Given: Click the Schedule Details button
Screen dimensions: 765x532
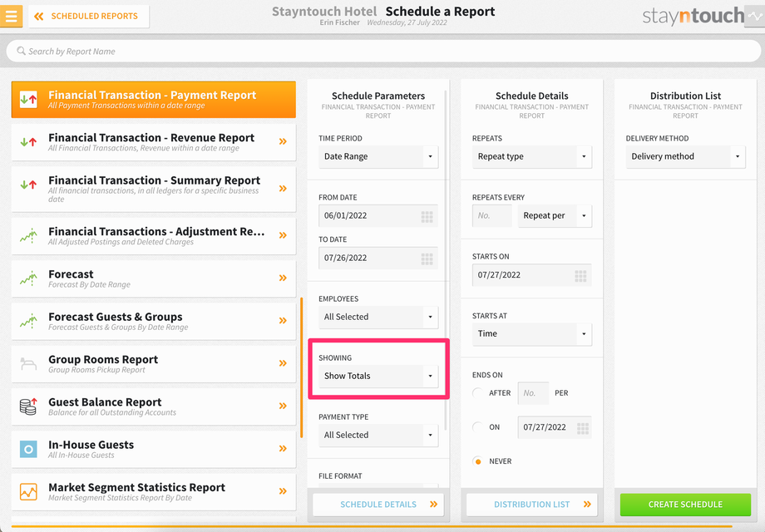Looking at the screenshot, I should pos(378,505).
